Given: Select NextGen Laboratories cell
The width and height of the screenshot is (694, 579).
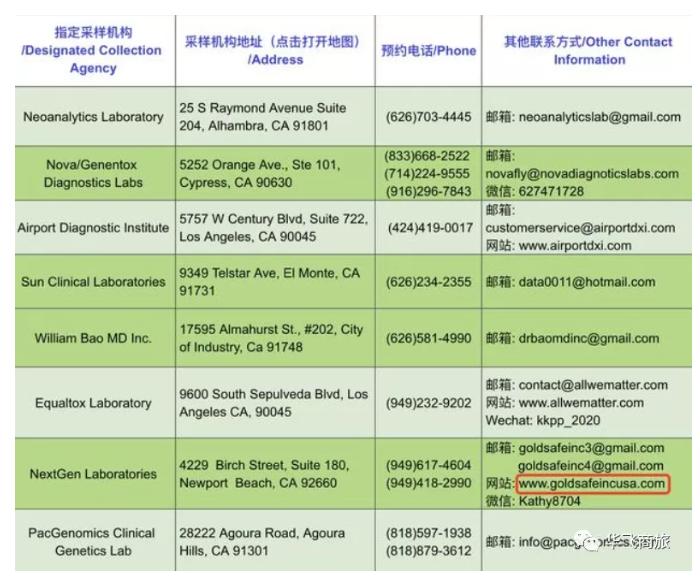Looking at the screenshot, I should [x=93, y=474].
